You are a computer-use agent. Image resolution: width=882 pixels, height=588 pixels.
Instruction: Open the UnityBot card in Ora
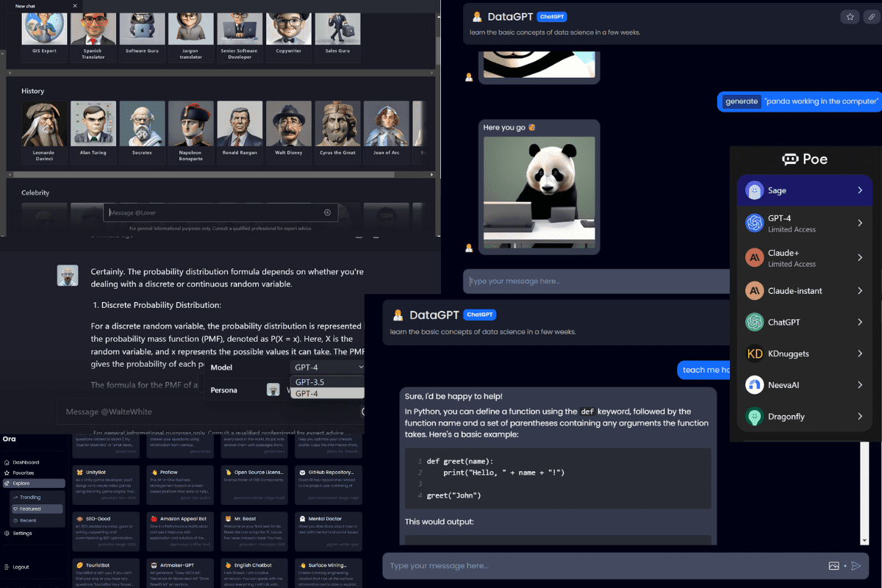pos(107,485)
